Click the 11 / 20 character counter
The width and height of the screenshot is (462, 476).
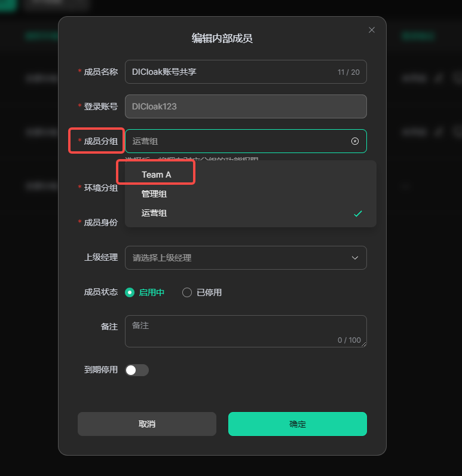(x=348, y=72)
